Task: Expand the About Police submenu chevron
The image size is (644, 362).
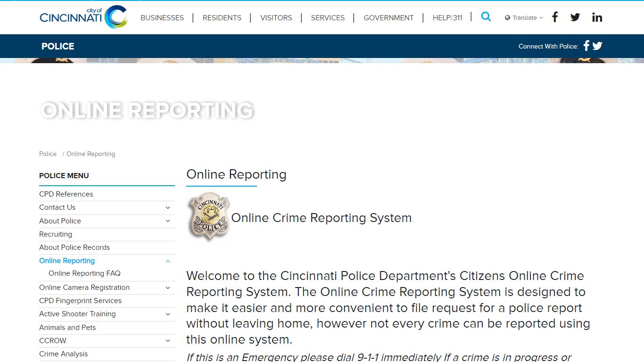Action: [168, 221]
